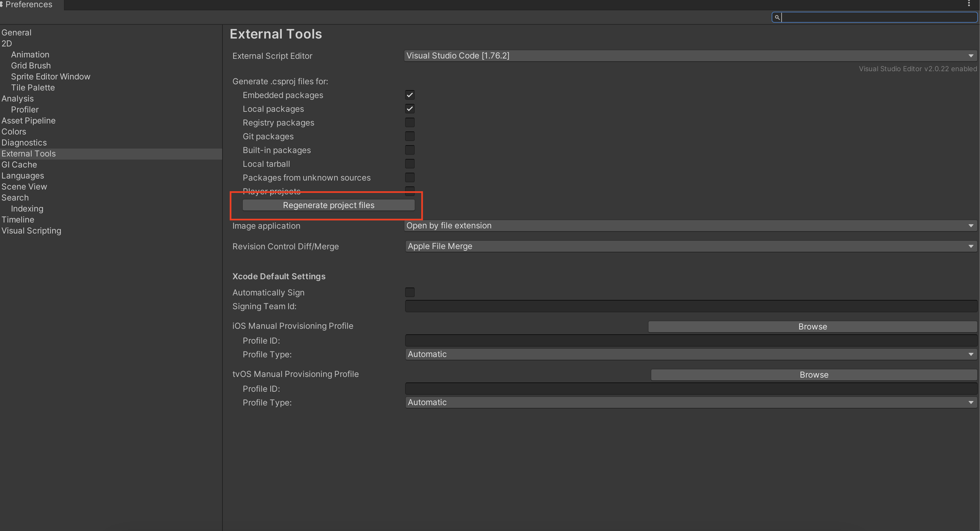This screenshot has height=531, width=980.
Task: Select Grid Brush settings
Action: 31,65
